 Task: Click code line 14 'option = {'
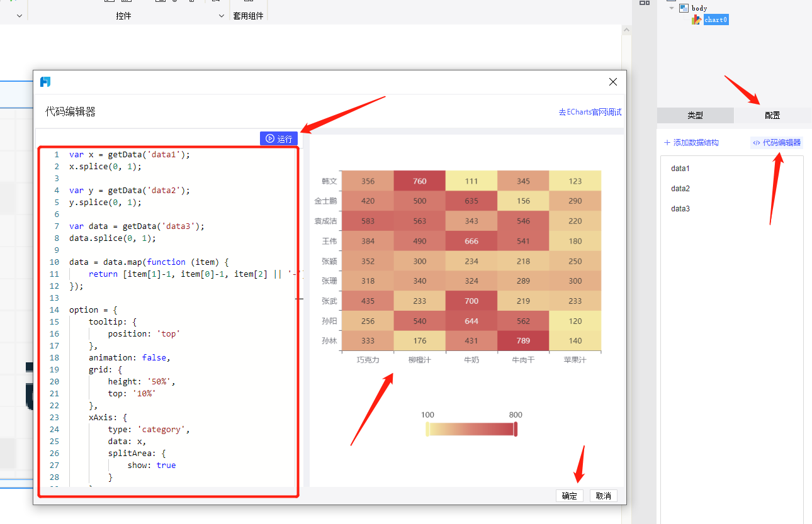93,309
